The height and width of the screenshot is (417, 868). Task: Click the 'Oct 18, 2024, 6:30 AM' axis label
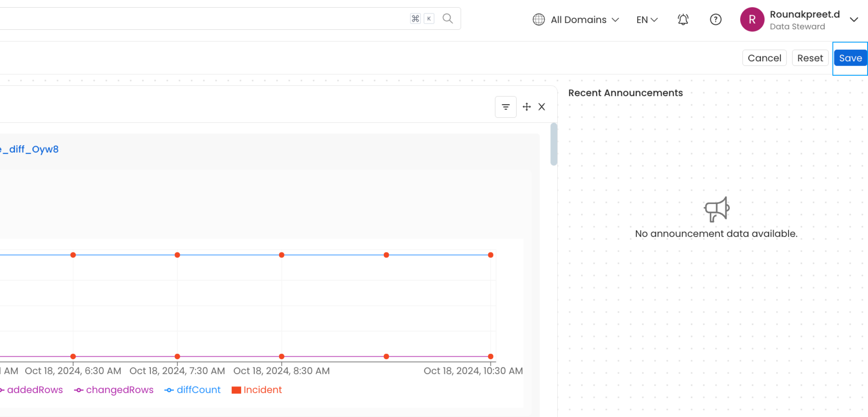click(73, 371)
